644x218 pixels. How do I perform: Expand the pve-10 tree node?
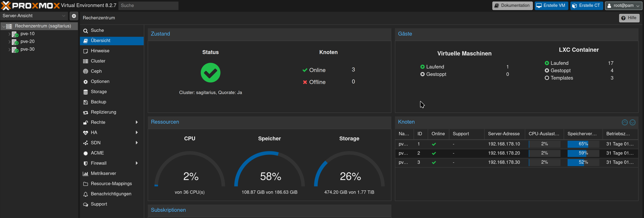pyautogui.click(x=9, y=34)
